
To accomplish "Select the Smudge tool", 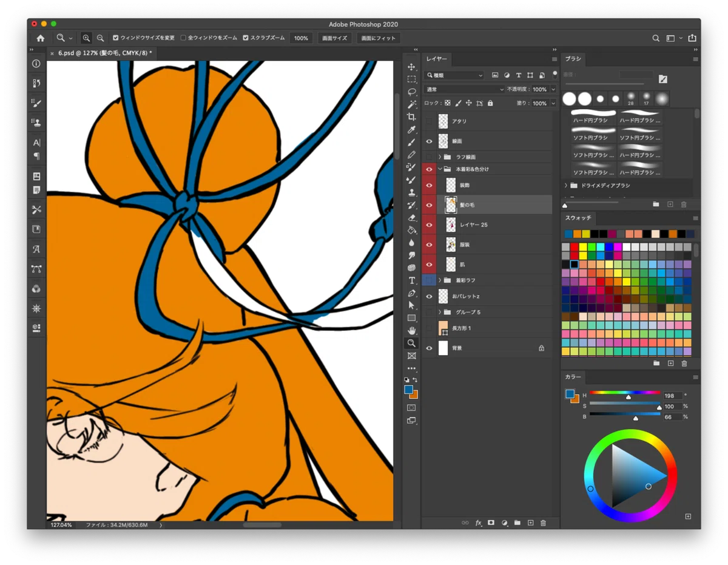I will click(x=411, y=255).
